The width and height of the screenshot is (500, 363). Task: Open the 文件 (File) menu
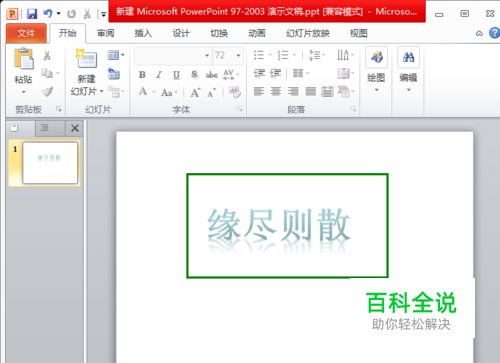26,33
